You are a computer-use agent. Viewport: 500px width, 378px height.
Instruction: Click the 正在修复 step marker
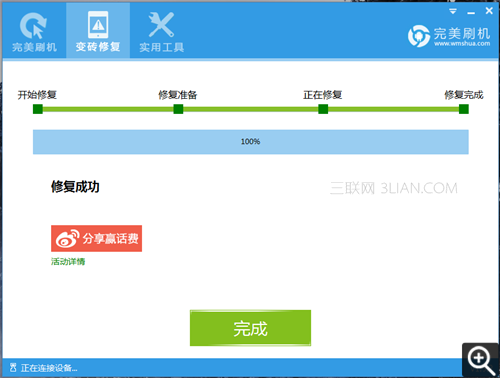coord(323,109)
